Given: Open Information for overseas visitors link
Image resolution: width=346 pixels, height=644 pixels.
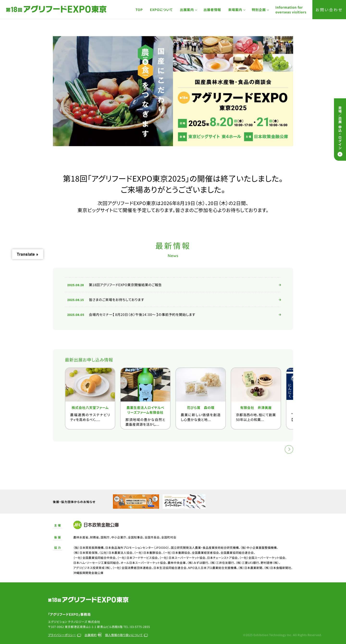Looking at the screenshot, I should click(x=291, y=10).
